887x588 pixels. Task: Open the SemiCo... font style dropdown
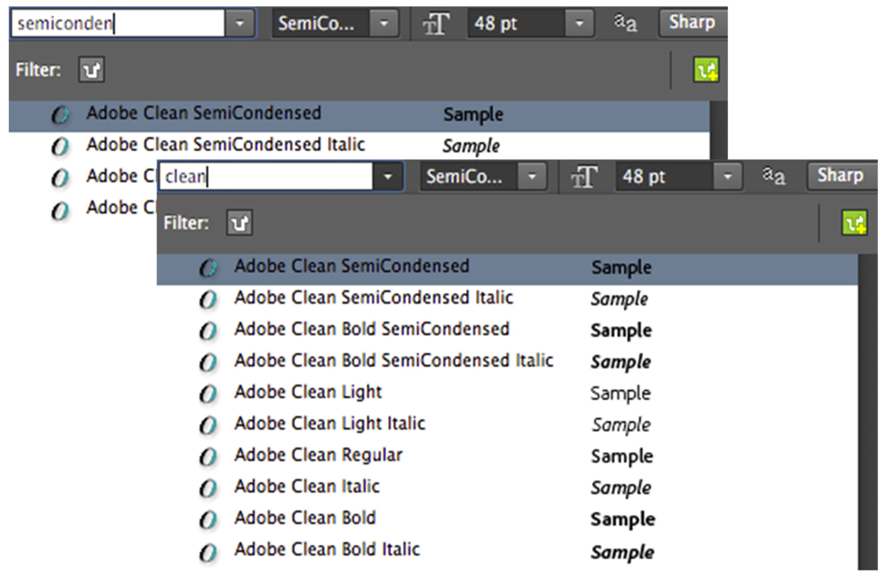533,176
